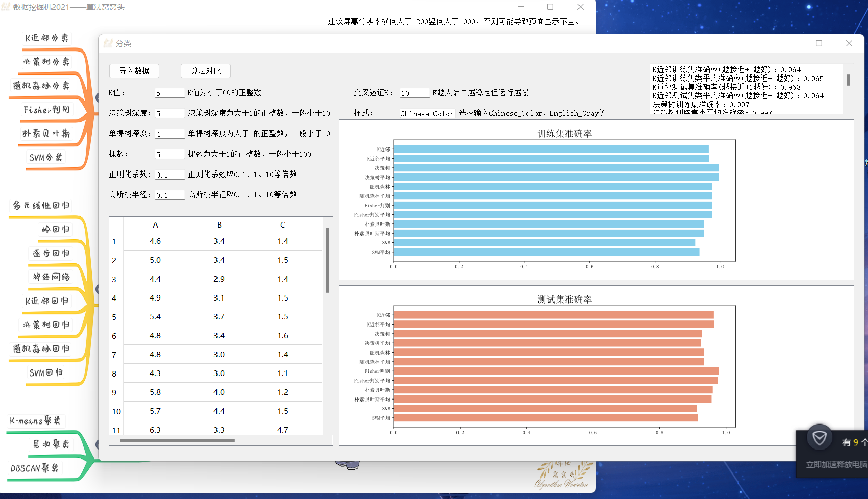This screenshot has height=499, width=868.
Task: Click column header A in data table
Action: click(155, 224)
